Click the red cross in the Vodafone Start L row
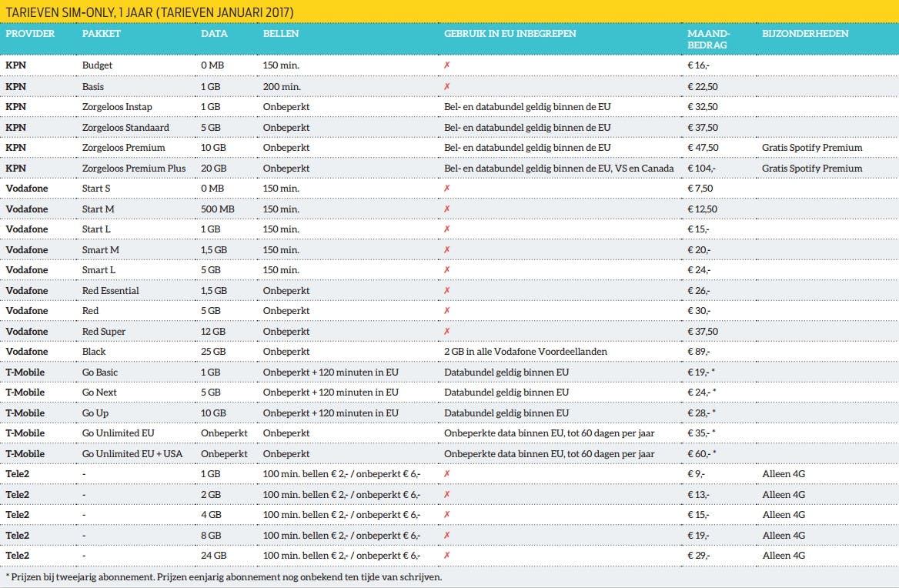899x588 pixels. [446, 229]
